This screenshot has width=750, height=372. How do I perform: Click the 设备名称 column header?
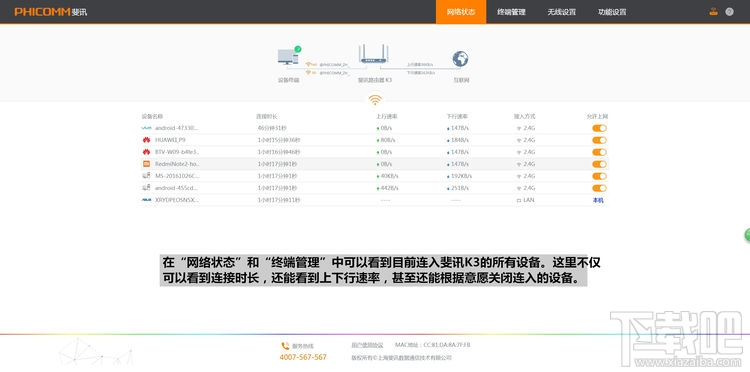click(152, 116)
